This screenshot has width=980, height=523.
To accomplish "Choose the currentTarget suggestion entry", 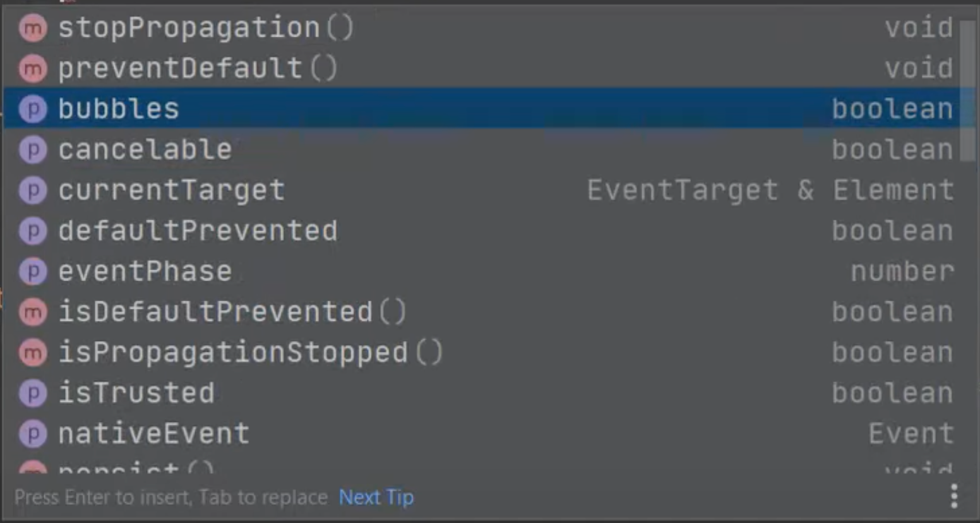I will click(x=482, y=190).
